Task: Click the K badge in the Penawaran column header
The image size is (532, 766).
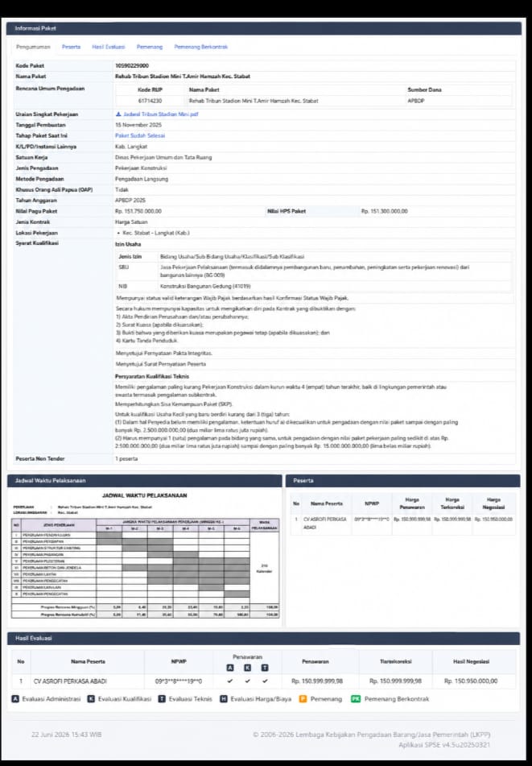Action: click(247, 668)
